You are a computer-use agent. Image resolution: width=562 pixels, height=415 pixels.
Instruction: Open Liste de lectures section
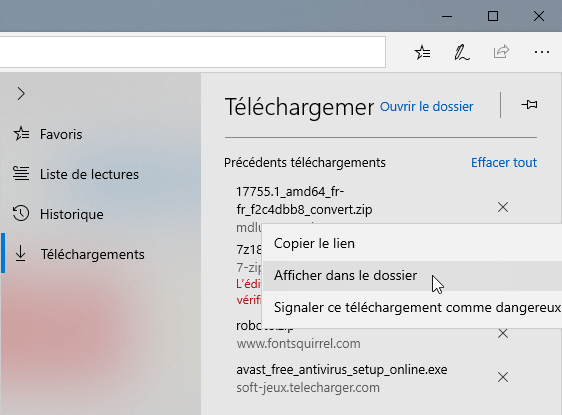(x=89, y=174)
